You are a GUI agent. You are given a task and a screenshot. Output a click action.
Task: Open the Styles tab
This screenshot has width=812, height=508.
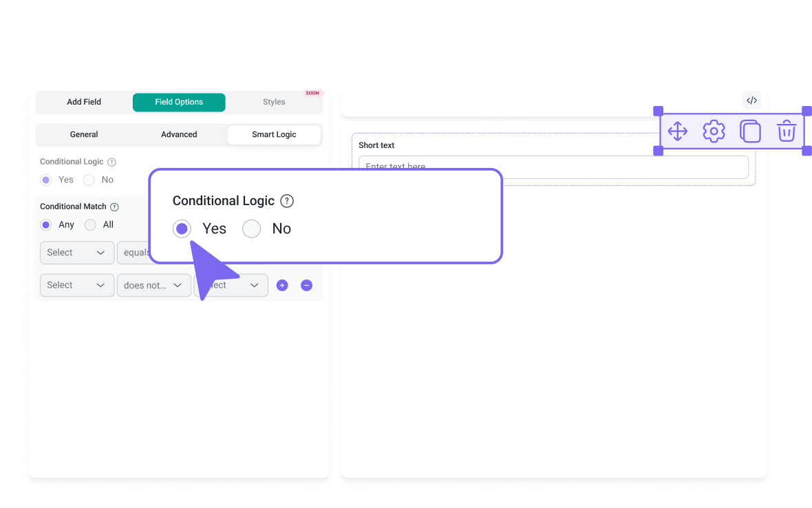[x=274, y=102]
